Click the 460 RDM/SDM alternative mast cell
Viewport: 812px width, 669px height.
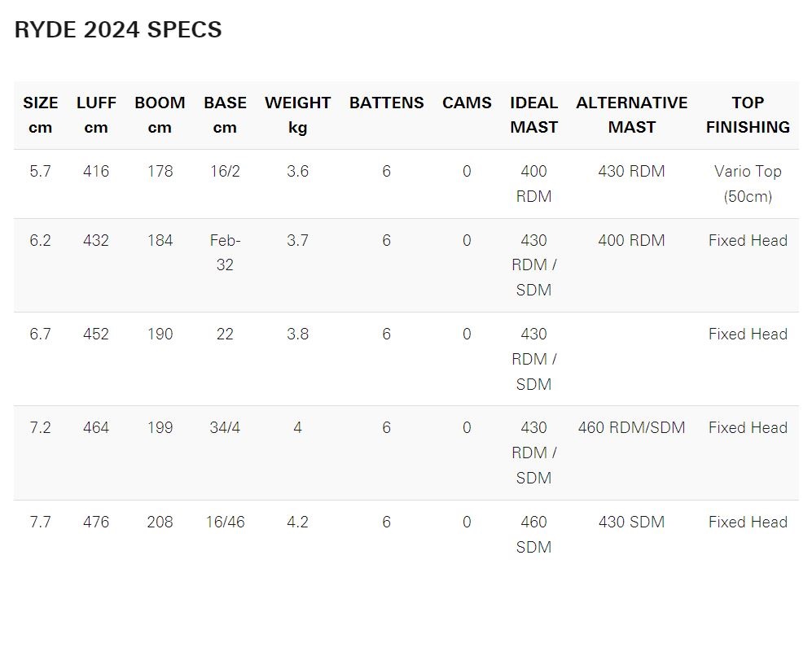pyautogui.click(x=632, y=427)
